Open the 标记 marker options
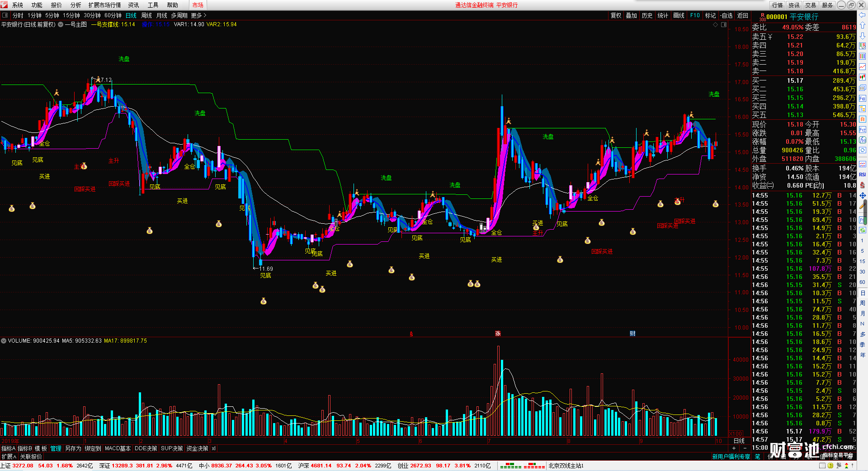Viewport: 868px width, 471px height. pos(710,15)
